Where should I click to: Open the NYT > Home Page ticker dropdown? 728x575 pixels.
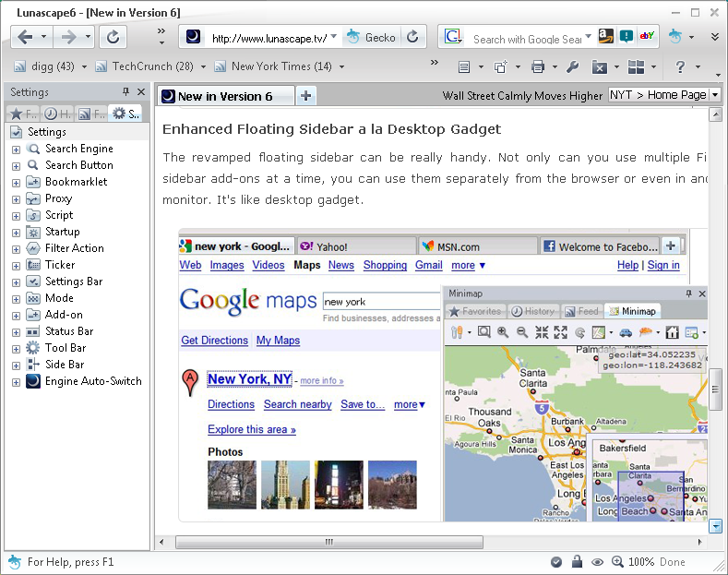pyautogui.click(x=715, y=95)
